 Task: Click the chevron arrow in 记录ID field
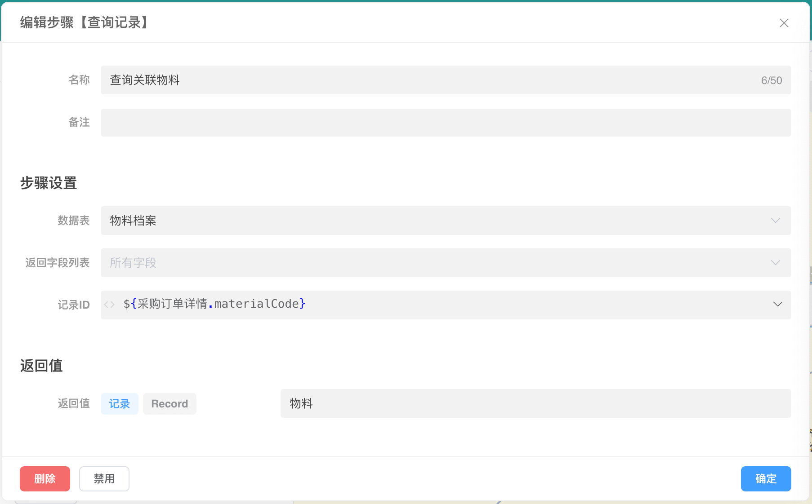coord(777,305)
